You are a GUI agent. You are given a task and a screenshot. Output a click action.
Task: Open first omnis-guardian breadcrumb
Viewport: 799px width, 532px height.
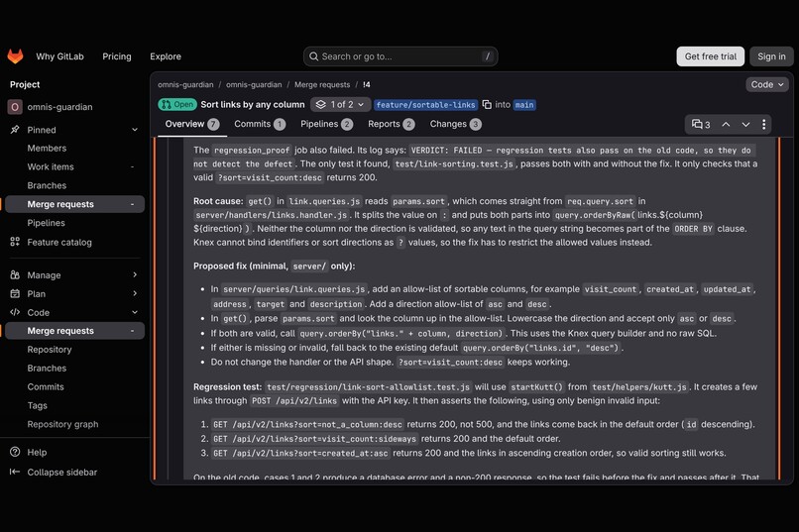coord(185,84)
